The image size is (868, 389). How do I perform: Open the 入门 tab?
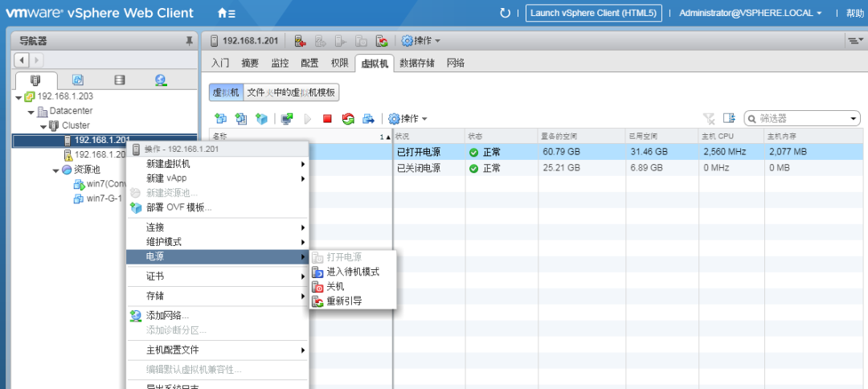tap(219, 63)
